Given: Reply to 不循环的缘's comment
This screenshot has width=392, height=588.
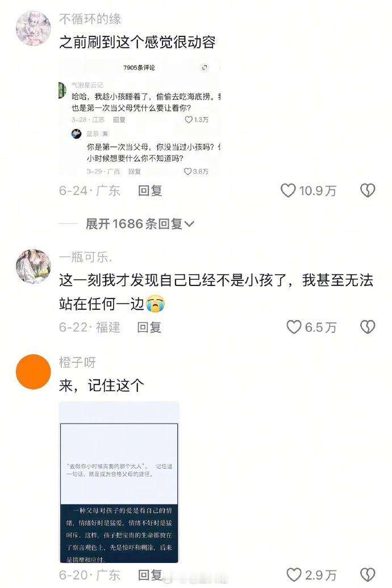Looking at the screenshot, I should (150, 191).
